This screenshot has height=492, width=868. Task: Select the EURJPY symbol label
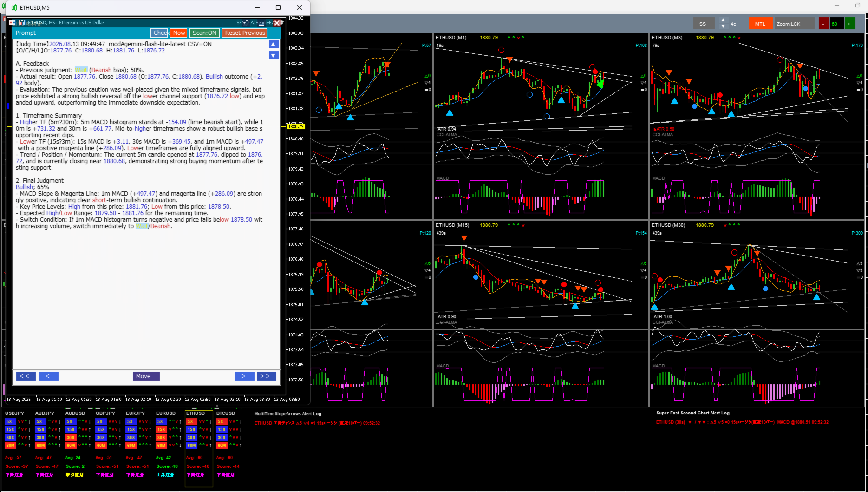[135, 413]
